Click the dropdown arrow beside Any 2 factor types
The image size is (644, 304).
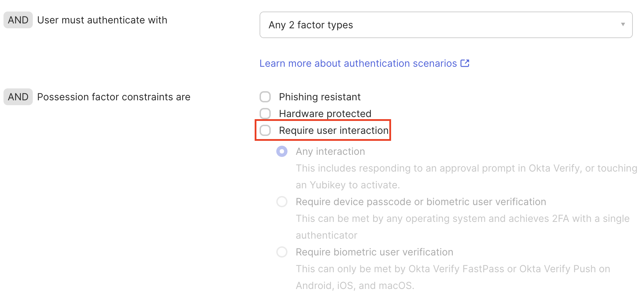point(623,24)
